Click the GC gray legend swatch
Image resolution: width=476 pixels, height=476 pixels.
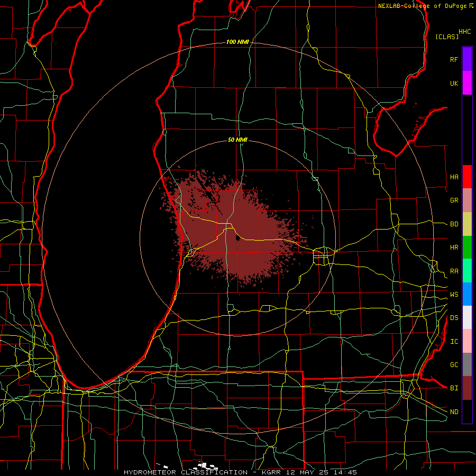click(x=467, y=364)
